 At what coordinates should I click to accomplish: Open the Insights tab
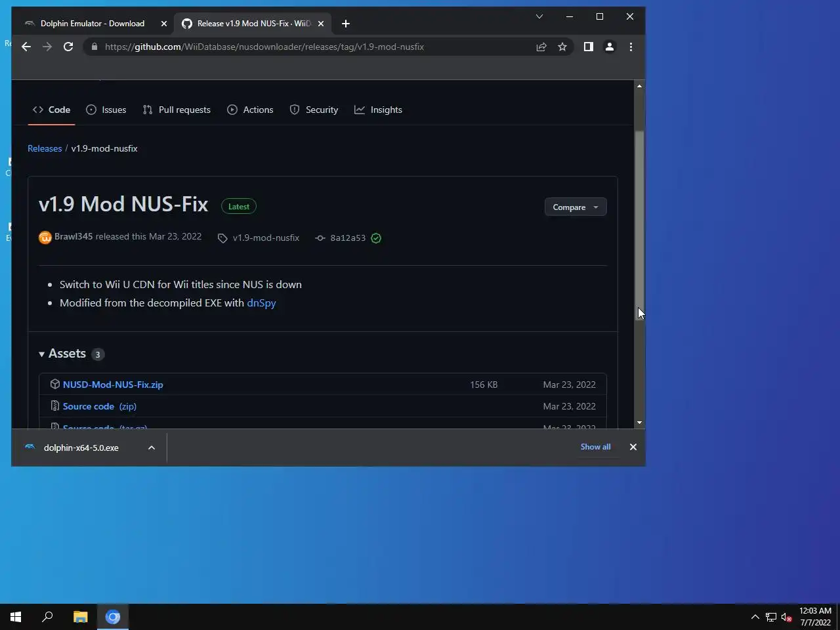tap(378, 110)
